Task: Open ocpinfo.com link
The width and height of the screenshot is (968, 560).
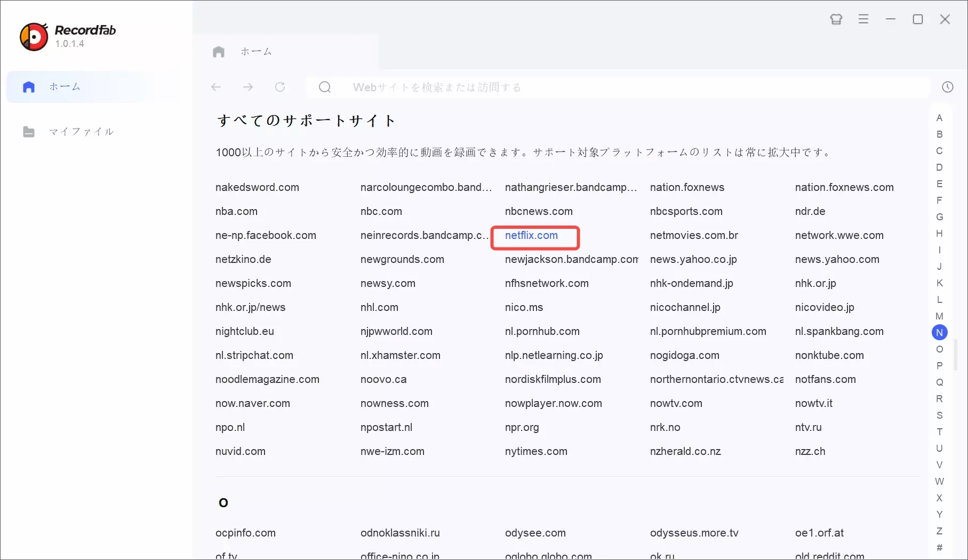Action: coord(245,533)
